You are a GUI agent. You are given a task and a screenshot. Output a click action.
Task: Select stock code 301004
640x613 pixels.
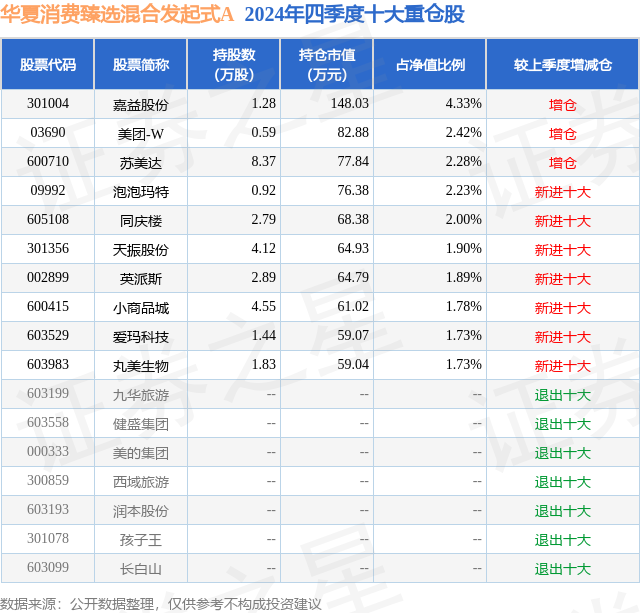48,104
